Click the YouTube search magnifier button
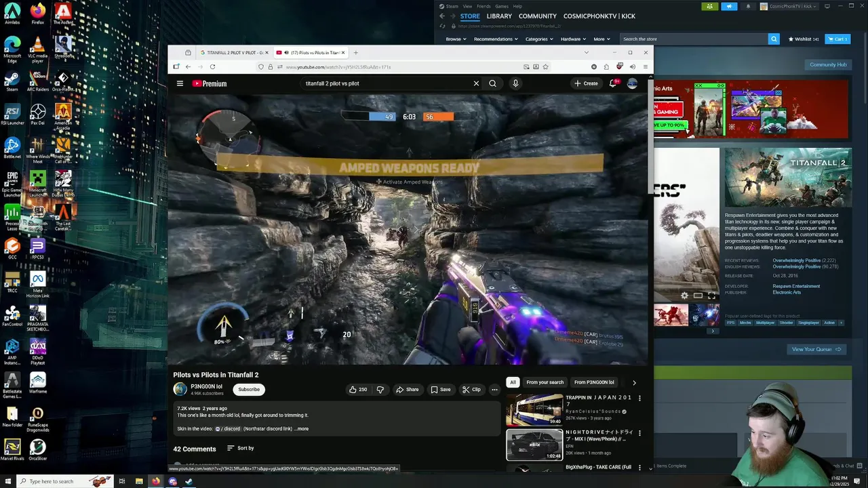Screen dimensions: 868x488 pos(492,83)
